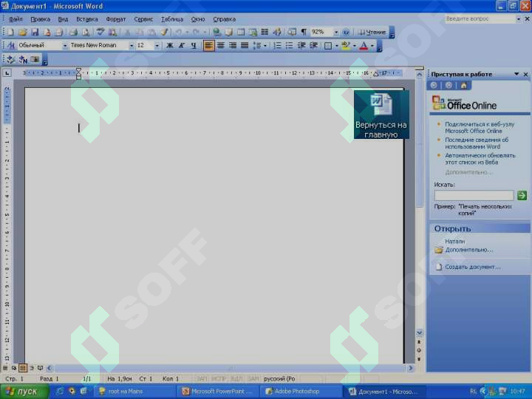Viewport: 532px width, 399px height.
Task: Open the Вставка menu
Action: 87,19
